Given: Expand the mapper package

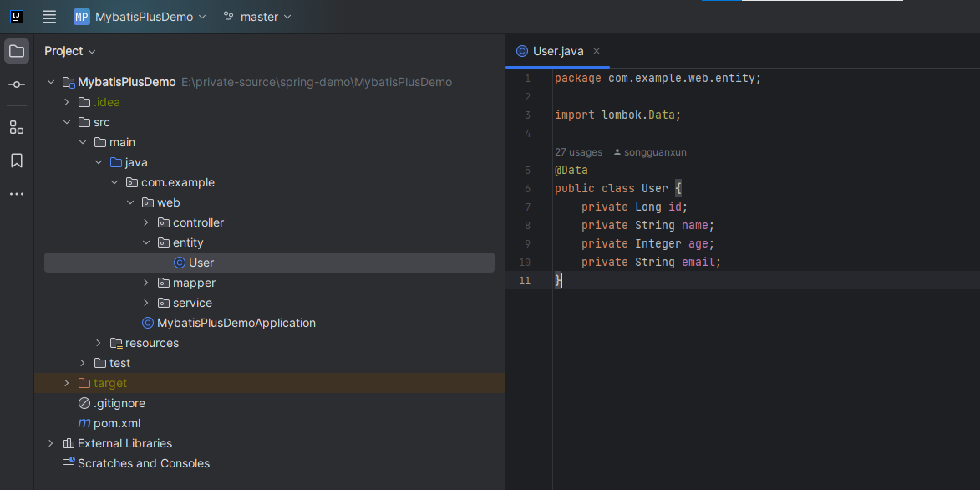Looking at the screenshot, I should point(145,283).
